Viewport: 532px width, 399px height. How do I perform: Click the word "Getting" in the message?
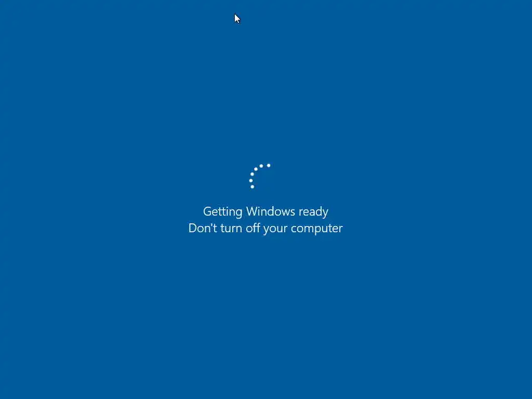click(x=222, y=212)
